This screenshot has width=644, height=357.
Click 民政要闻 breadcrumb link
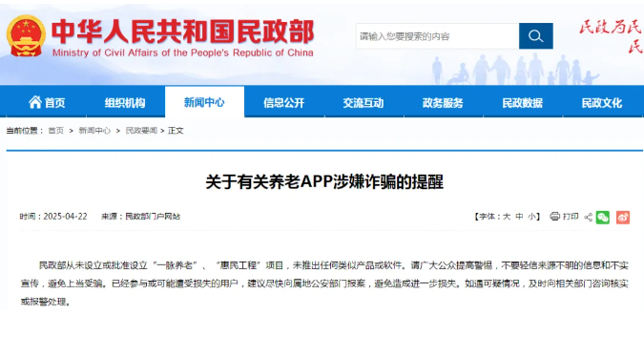click(141, 131)
